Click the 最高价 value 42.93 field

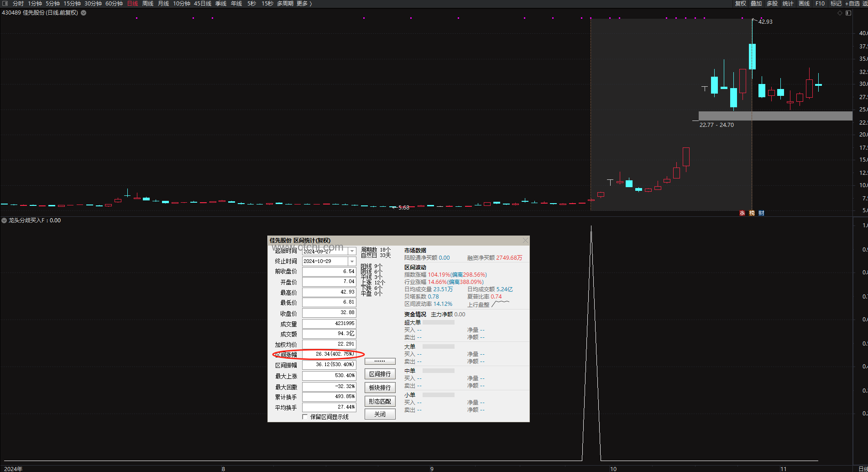(x=329, y=292)
